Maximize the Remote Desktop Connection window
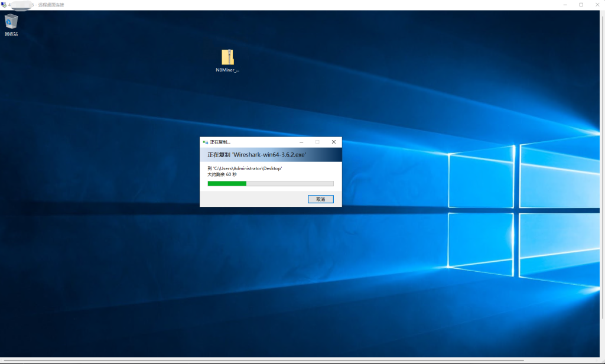Image resolution: width=605 pixels, height=364 pixels. tap(581, 5)
